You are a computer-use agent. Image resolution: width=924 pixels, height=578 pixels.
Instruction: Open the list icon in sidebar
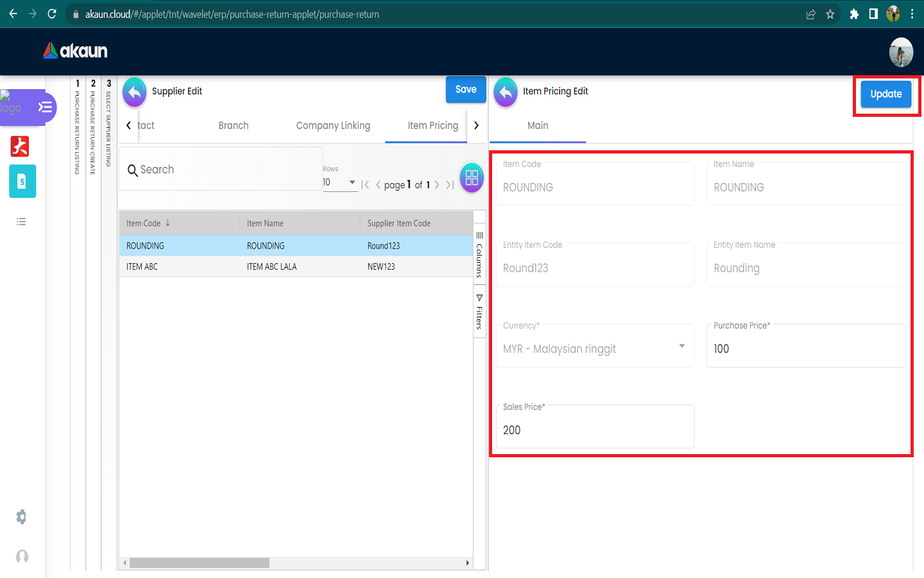pos(21,222)
